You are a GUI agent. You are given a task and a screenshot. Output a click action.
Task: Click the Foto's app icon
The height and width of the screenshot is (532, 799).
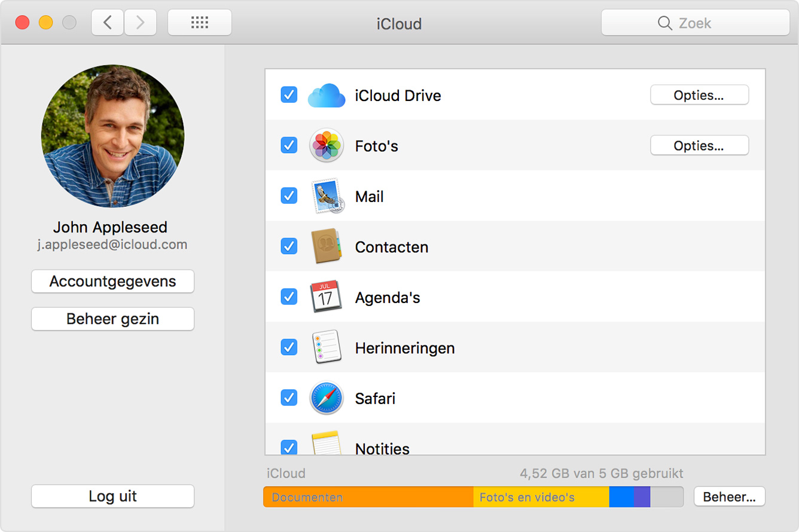pyautogui.click(x=326, y=145)
